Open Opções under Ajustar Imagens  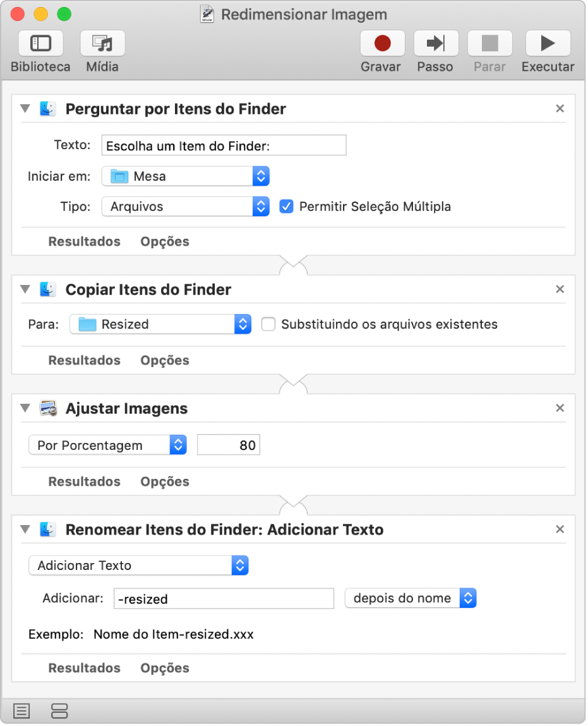tap(165, 481)
